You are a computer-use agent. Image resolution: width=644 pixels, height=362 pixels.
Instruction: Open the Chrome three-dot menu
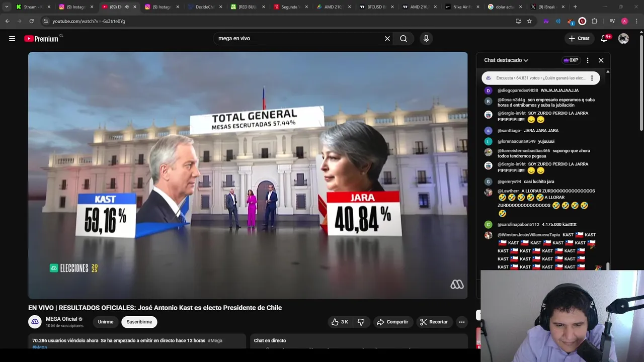(x=636, y=21)
